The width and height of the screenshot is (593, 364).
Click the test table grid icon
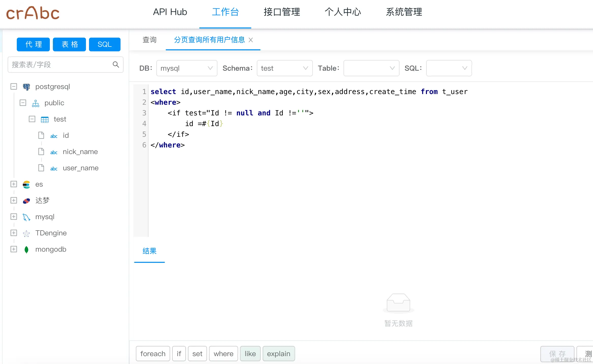tap(45, 119)
